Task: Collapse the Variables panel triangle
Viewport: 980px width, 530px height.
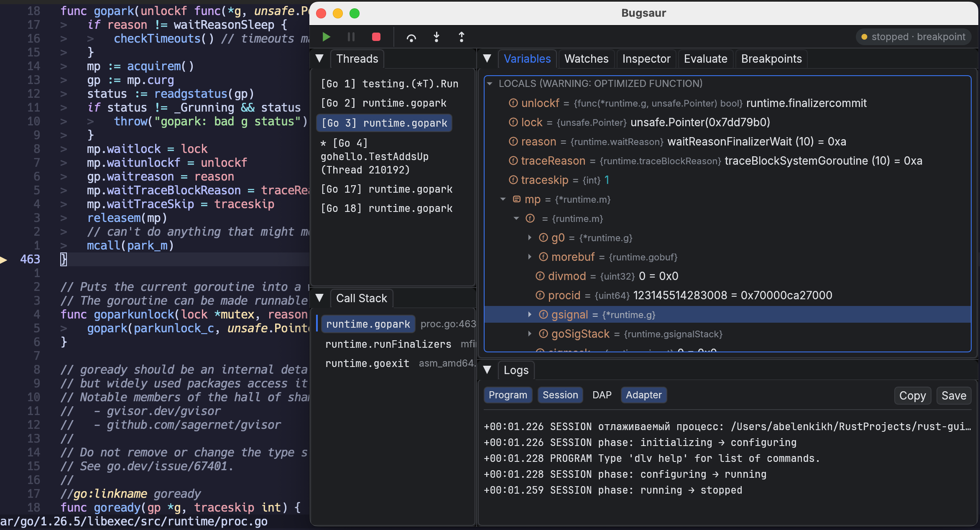Action: point(487,59)
